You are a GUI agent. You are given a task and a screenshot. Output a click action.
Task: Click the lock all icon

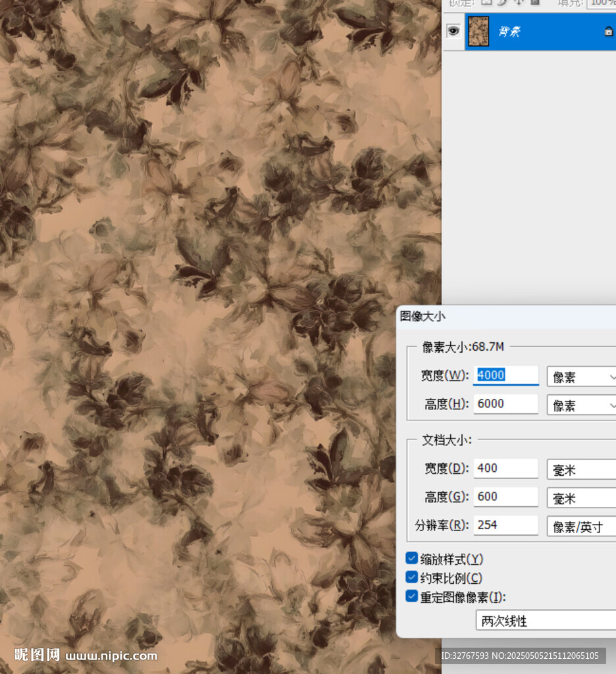click(x=534, y=3)
